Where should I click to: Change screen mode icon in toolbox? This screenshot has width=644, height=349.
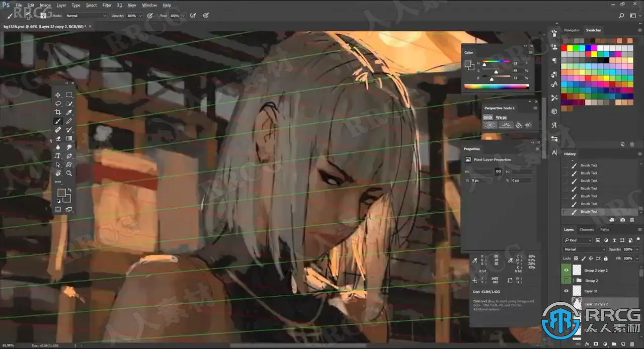69,209
